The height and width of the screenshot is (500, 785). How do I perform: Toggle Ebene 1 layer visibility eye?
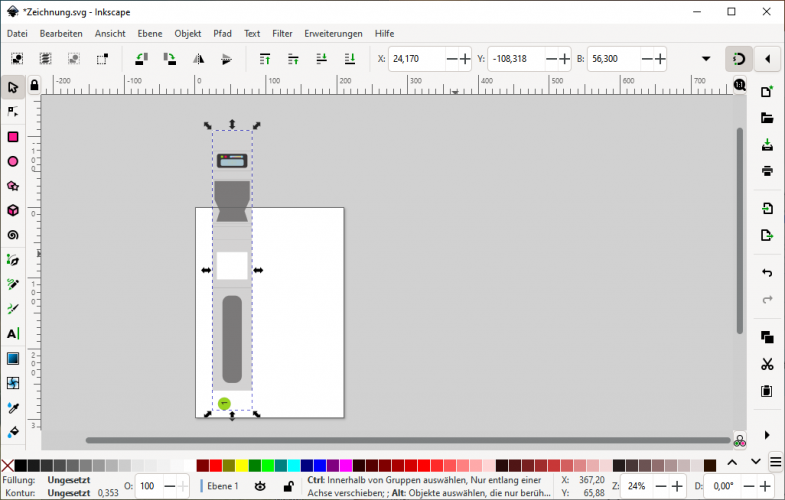pos(260,486)
